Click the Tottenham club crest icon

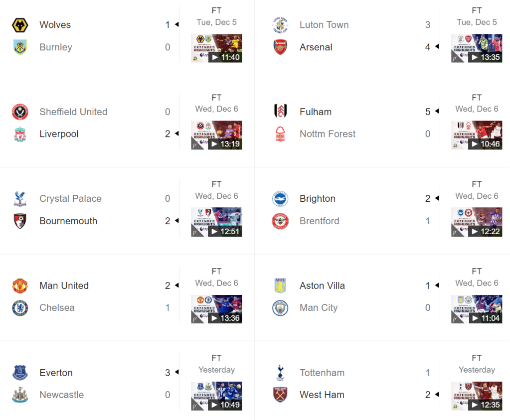[280, 373]
